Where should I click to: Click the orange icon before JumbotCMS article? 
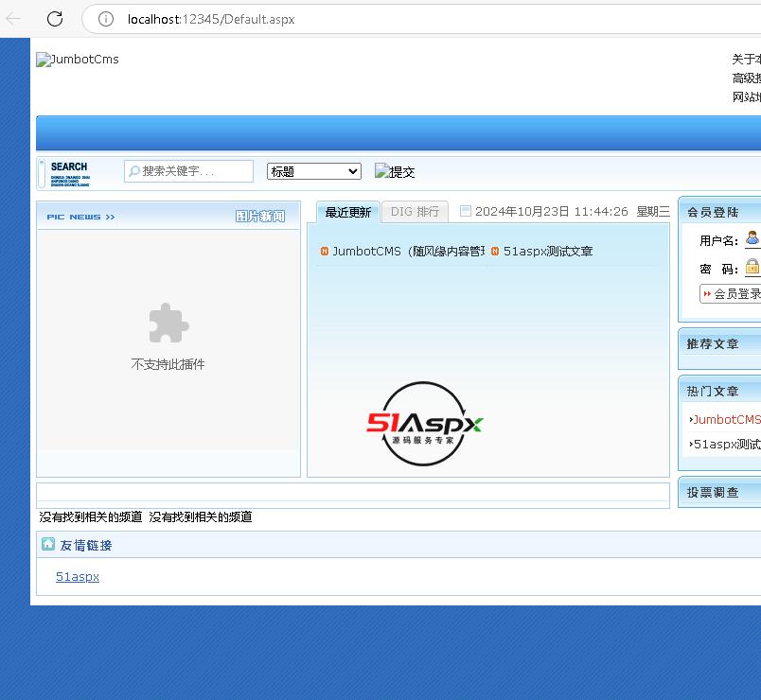click(x=324, y=252)
